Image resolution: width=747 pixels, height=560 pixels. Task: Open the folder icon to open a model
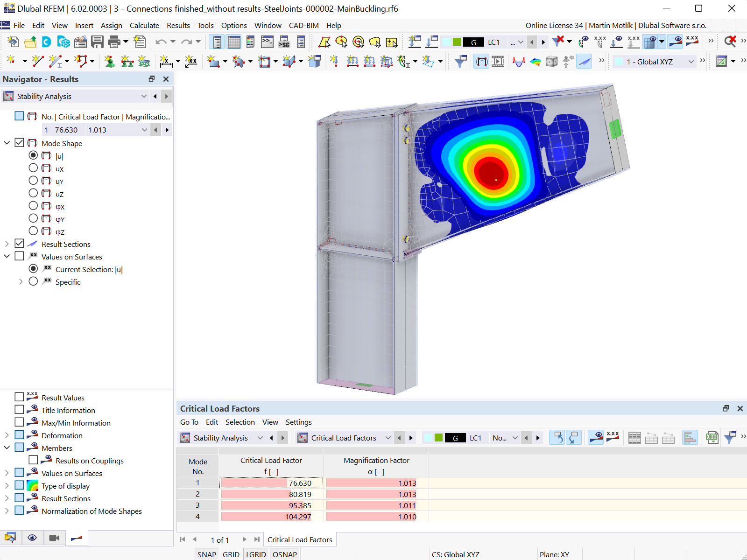point(30,42)
